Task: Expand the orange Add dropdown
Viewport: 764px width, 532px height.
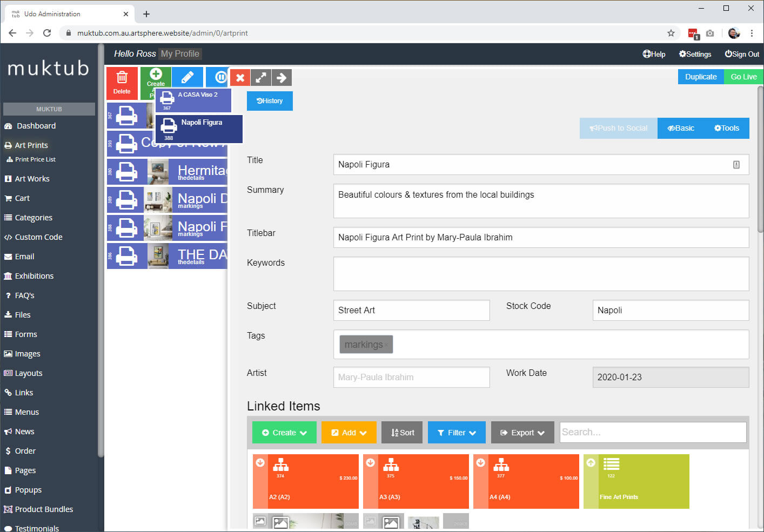Action: click(349, 433)
